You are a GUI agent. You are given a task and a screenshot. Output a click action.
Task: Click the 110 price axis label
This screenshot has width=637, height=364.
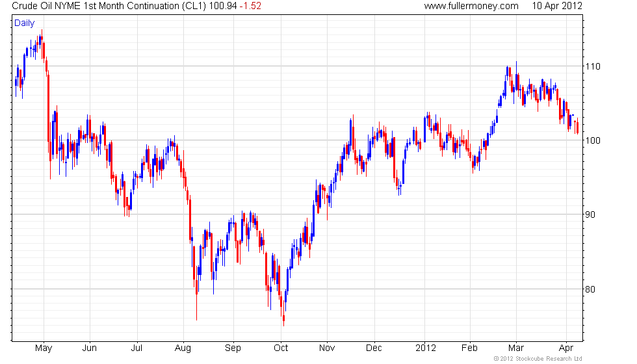coord(592,66)
